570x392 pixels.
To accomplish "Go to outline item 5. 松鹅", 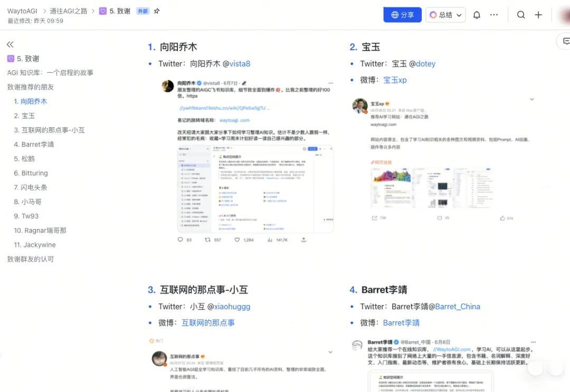I will point(24,159).
